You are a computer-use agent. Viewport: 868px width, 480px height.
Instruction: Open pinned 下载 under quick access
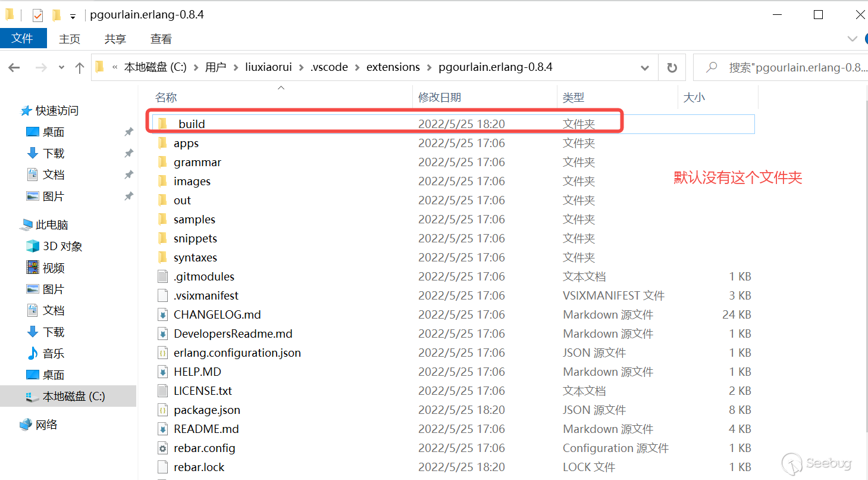tap(53, 154)
